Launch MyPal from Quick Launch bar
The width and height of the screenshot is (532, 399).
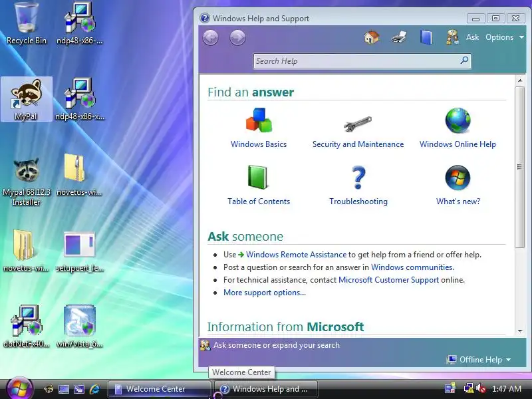[48, 389]
